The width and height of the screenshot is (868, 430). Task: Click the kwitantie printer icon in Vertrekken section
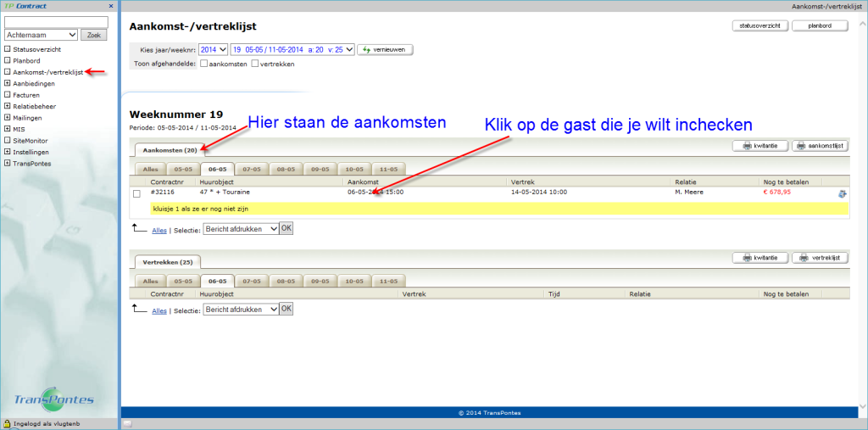pos(744,258)
